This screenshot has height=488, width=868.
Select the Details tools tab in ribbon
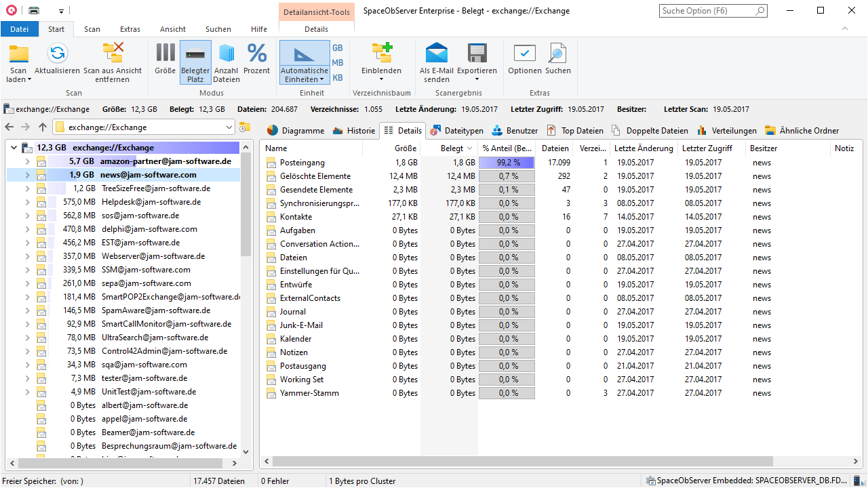point(316,29)
